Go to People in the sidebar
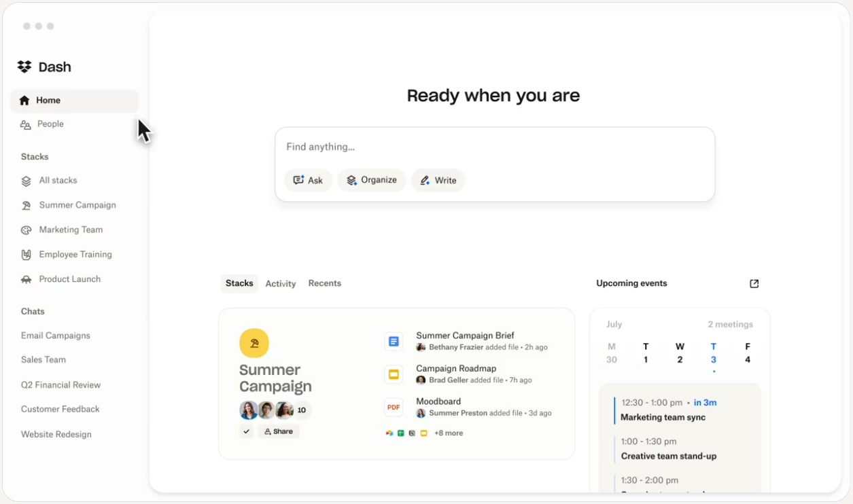Image resolution: width=853 pixels, height=504 pixels. [50, 124]
